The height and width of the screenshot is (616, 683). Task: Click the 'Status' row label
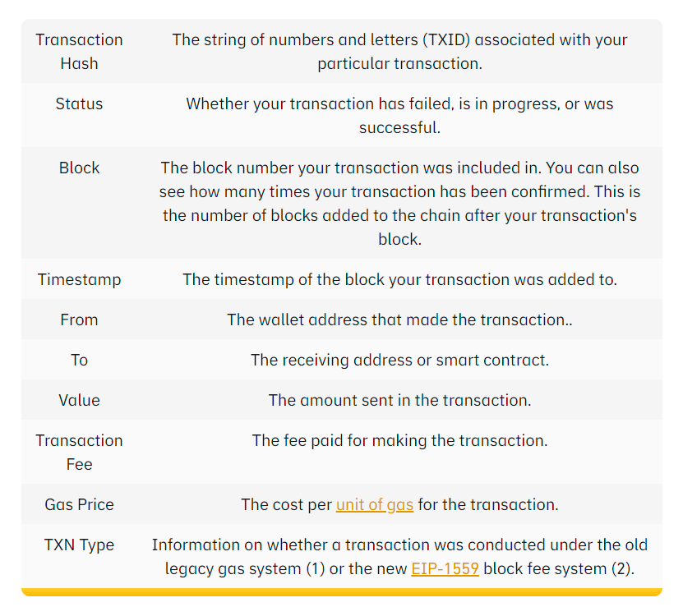click(79, 103)
